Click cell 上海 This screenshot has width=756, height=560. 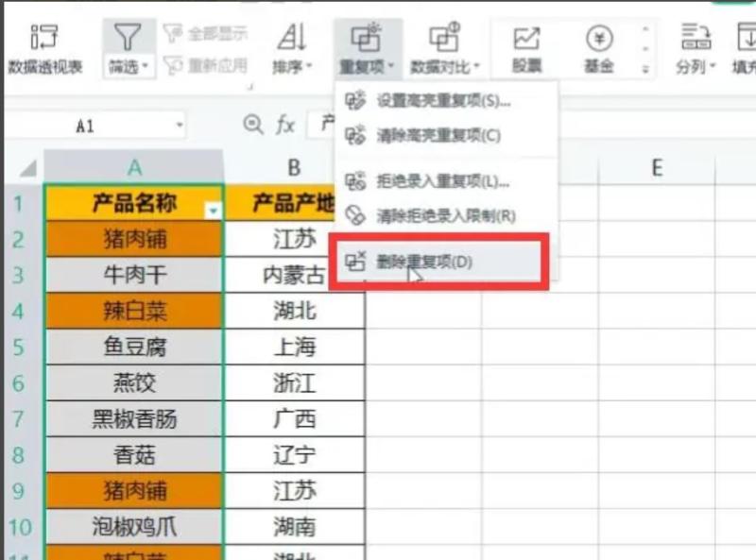[295, 347]
